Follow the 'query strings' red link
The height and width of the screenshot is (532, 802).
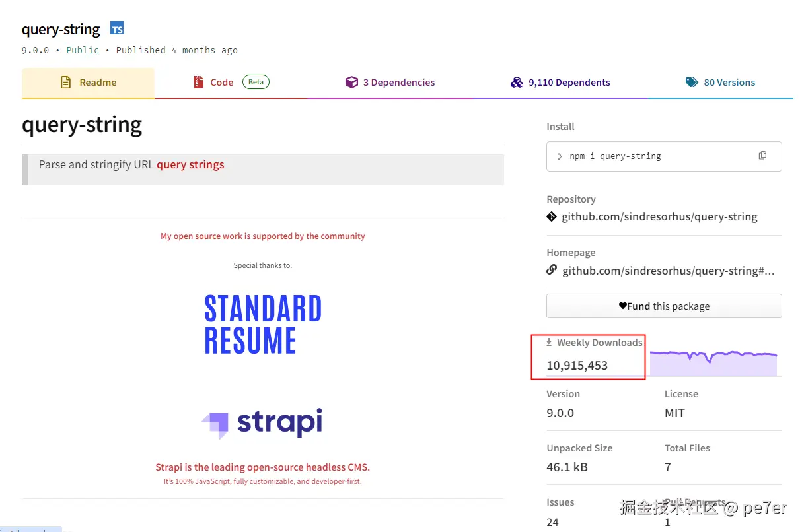coord(190,164)
